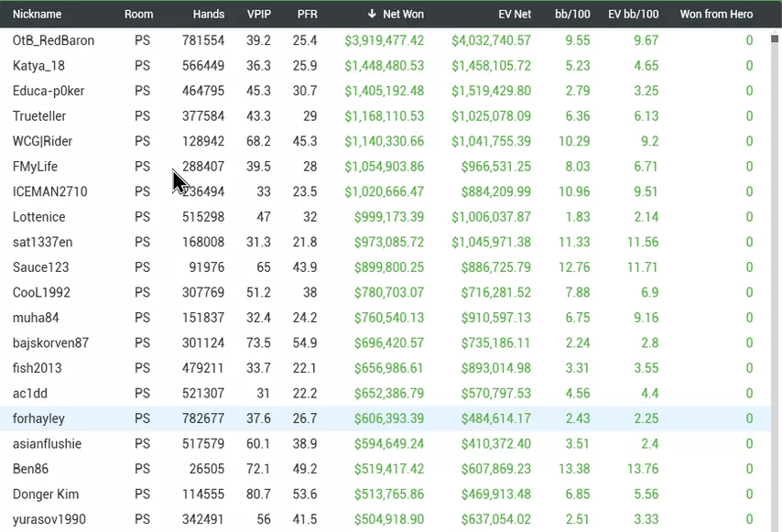The width and height of the screenshot is (782, 532).
Task: Sort by the Room column header
Action: [x=139, y=14]
